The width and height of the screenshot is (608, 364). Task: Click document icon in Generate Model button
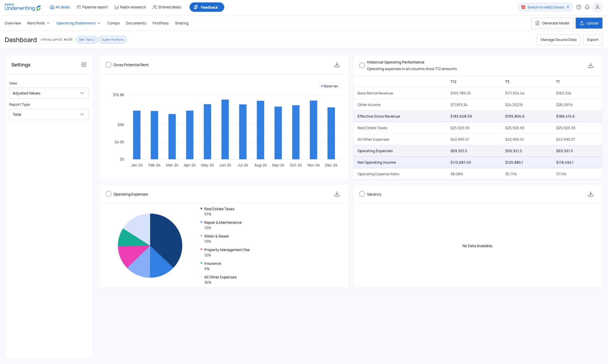coord(537,23)
